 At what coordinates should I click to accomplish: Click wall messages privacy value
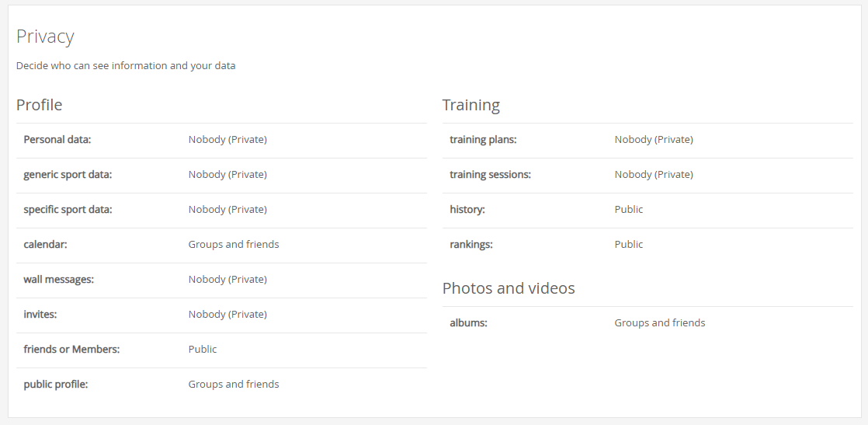coord(227,279)
